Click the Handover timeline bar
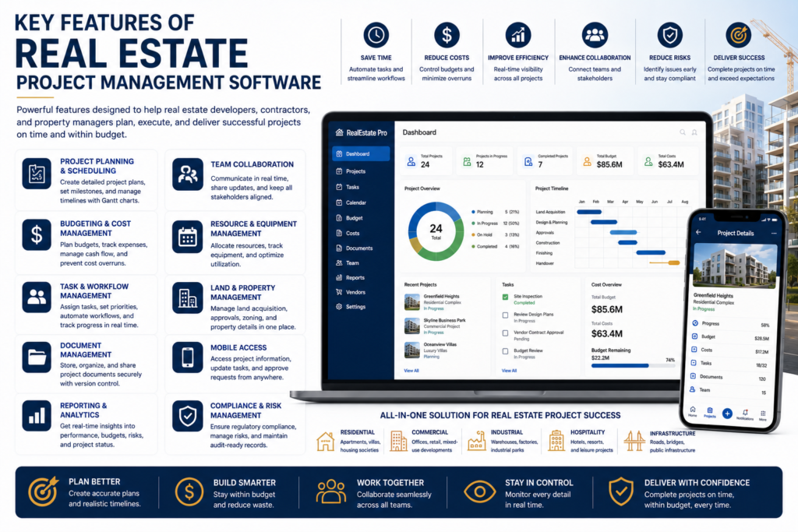This screenshot has height=532, width=798. click(x=665, y=263)
